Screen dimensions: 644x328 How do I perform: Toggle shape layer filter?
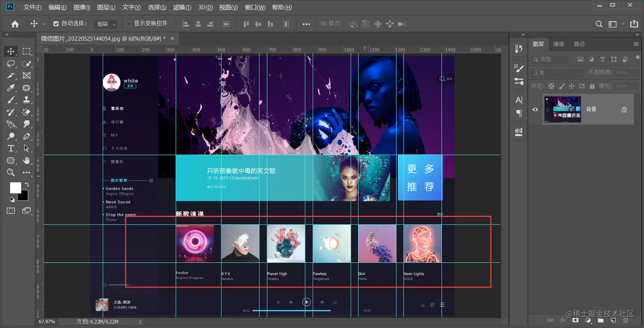[x=614, y=59]
